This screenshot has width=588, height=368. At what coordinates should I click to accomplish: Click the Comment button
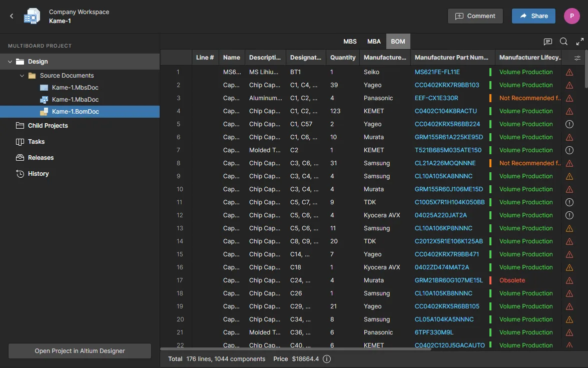click(474, 16)
